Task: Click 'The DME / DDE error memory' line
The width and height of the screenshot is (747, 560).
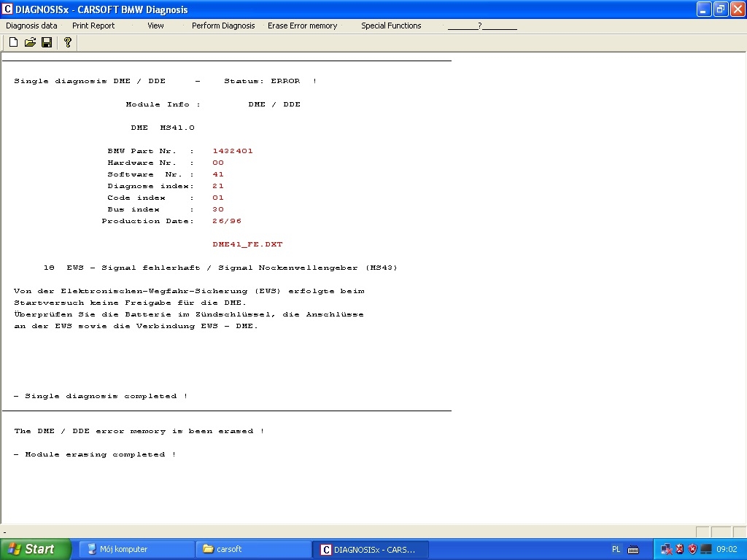Action: pos(139,431)
